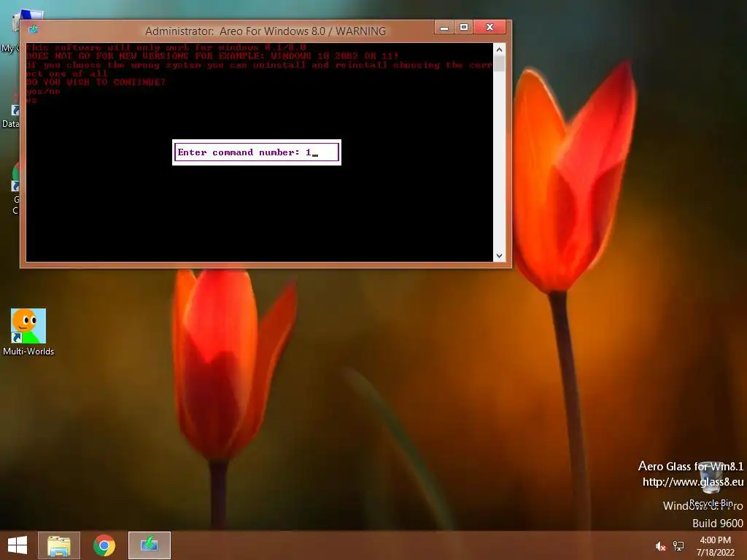The image size is (747, 560).
Task: Open the Windows Start button
Action: click(x=18, y=545)
